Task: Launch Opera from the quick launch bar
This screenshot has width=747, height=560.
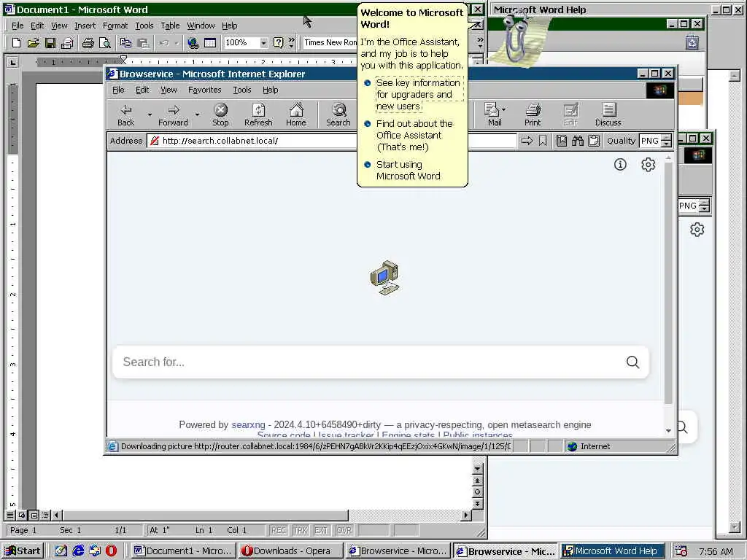Action: [x=111, y=551]
